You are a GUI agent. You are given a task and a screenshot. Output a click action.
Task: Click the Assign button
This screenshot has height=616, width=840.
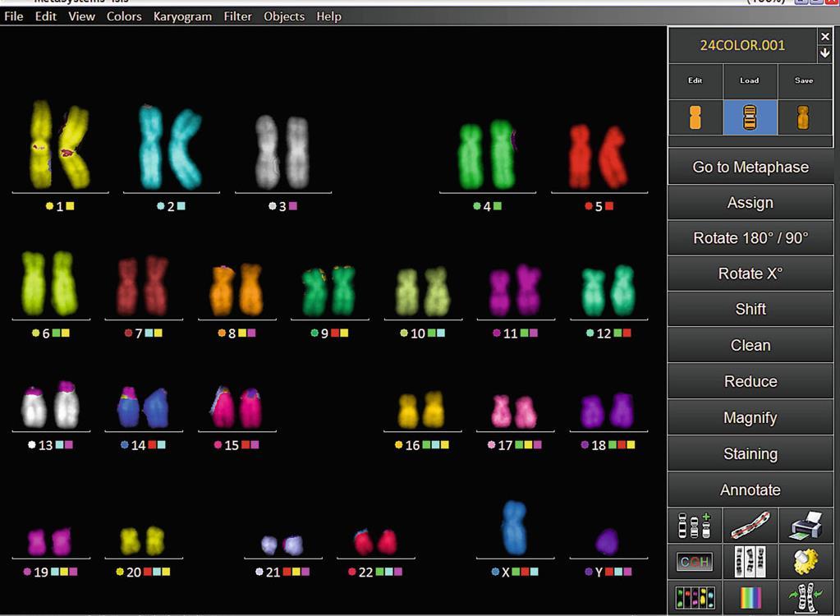coord(750,203)
